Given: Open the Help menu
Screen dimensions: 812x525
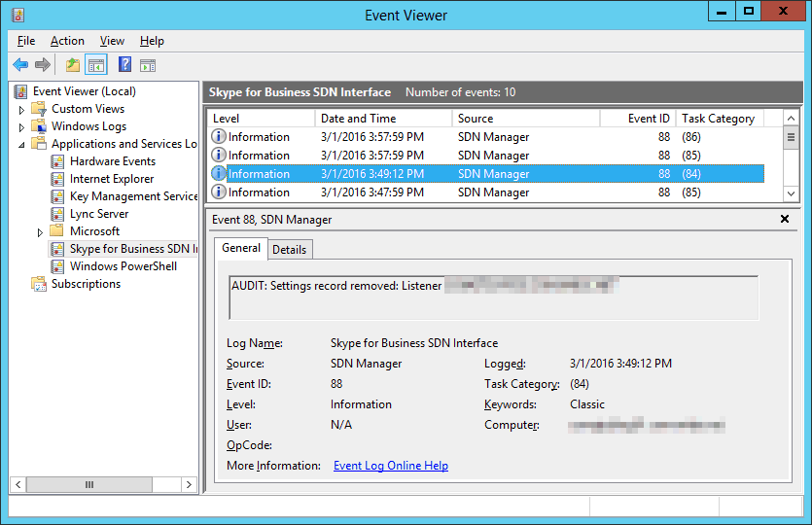Looking at the screenshot, I should pyautogui.click(x=152, y=41).
